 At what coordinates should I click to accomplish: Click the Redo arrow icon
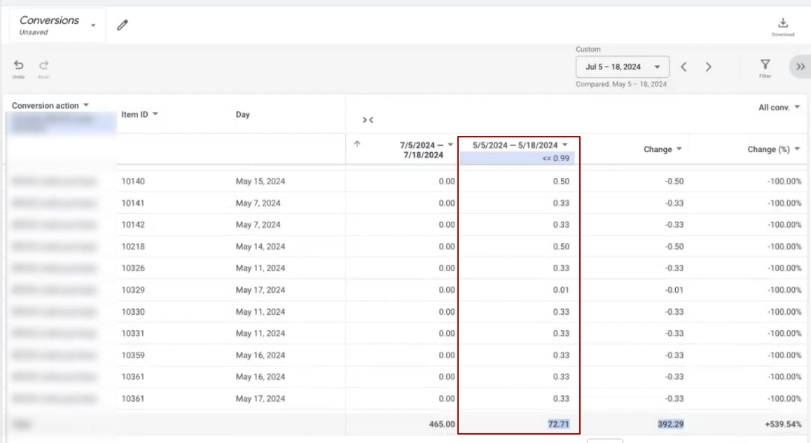pos(44,66)
